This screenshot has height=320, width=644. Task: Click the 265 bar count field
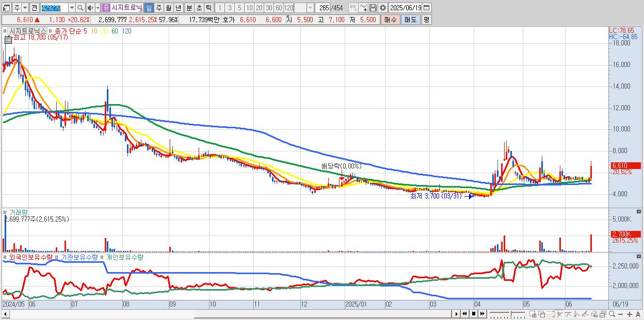coord(323,8)
